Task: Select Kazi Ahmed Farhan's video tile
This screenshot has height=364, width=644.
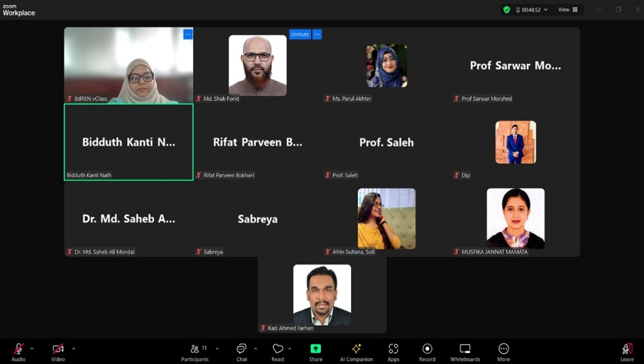Action: (322, 295)
